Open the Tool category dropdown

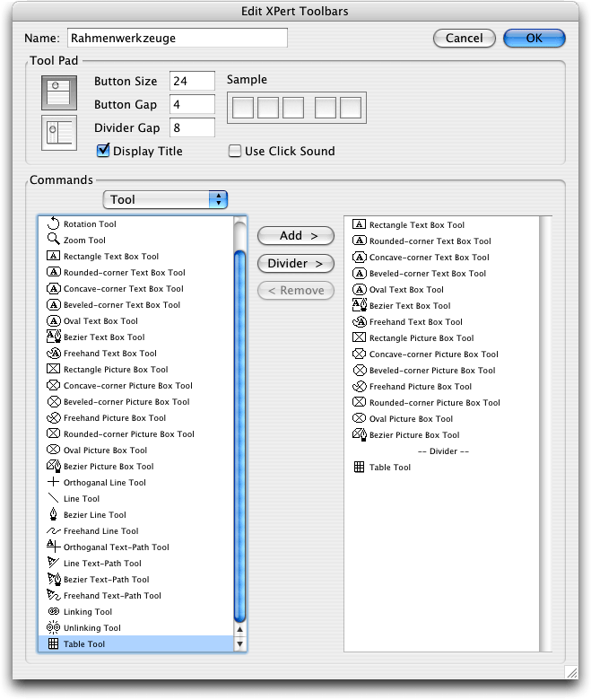[x=165, y=199]
